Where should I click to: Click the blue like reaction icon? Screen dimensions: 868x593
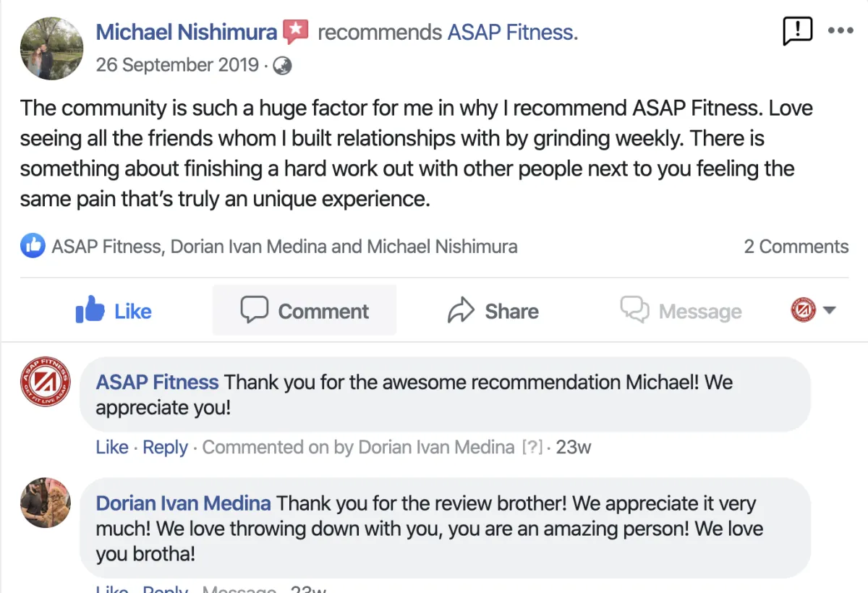32,247
